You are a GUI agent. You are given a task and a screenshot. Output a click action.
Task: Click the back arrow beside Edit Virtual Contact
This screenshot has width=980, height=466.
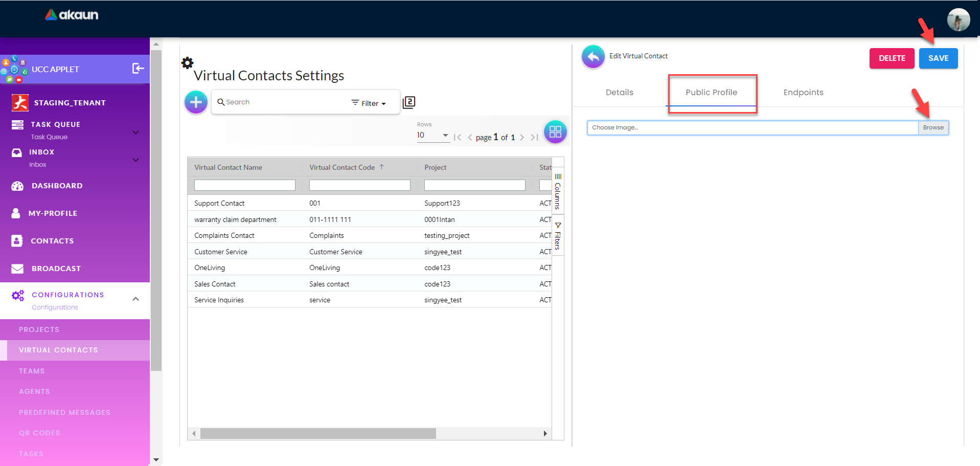[593, 57]
